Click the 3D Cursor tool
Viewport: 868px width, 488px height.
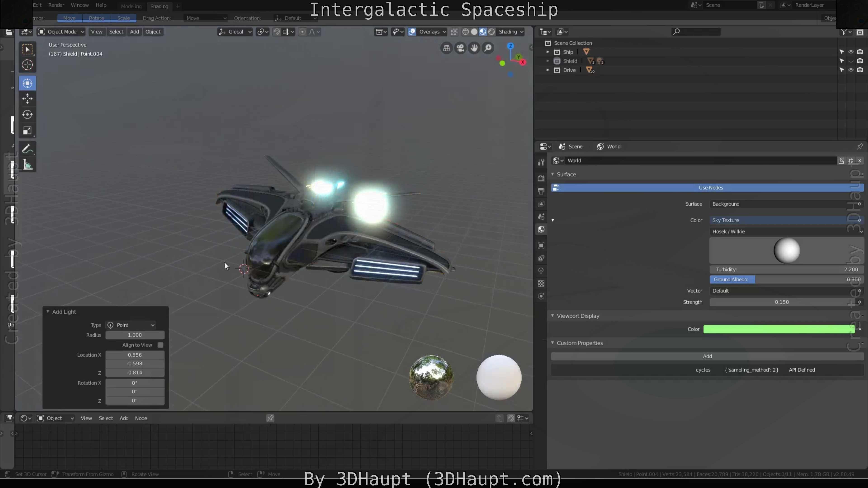[x=27, y=65]
